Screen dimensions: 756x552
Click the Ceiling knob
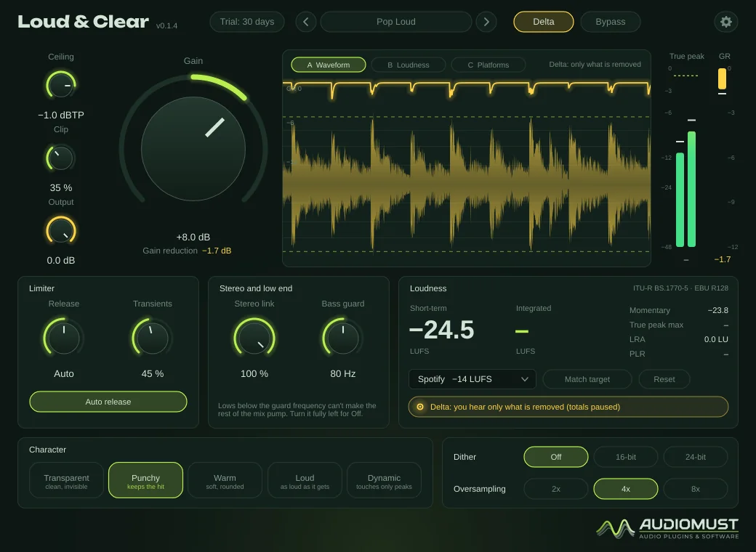coord(61,85)
